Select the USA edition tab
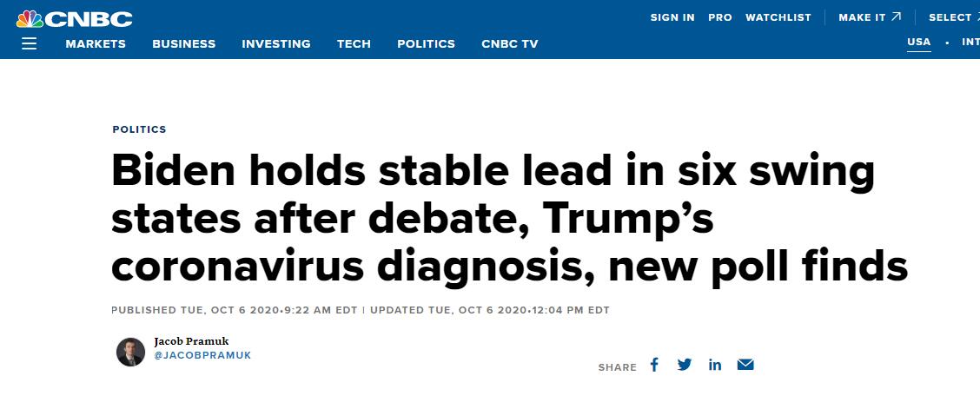This screenshot has width=980, height=409. point(918,42)
